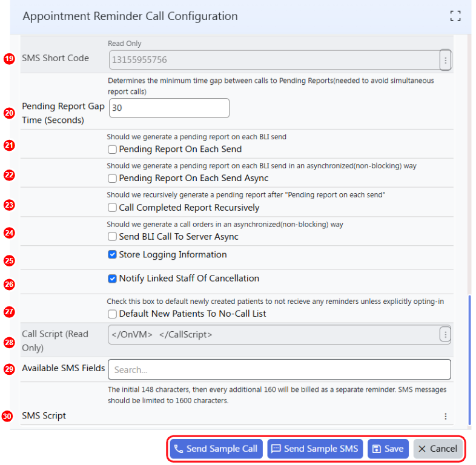Cancel the configuration dialog
This screenshot has height=465, width=476.
coord(438,449)
